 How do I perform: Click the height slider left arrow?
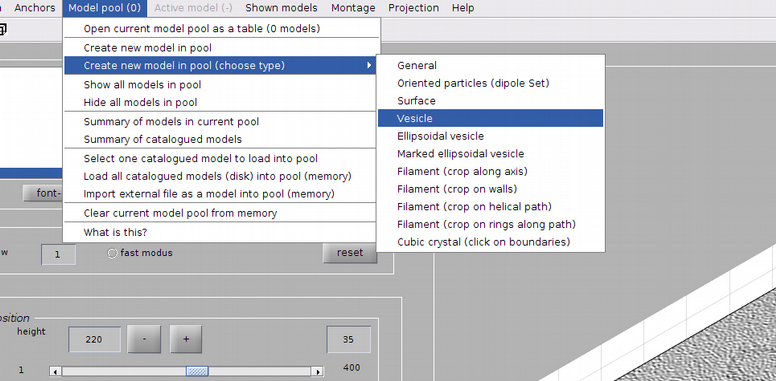point(55,372)
